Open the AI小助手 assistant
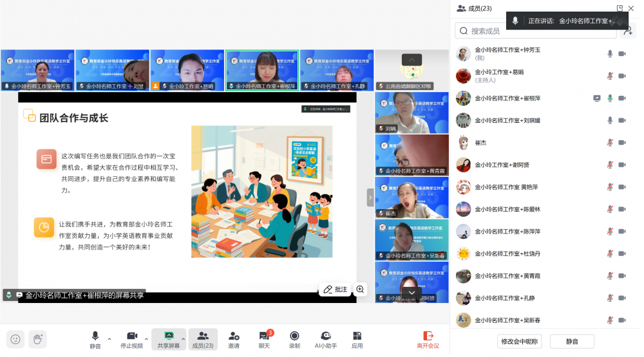The image size is (644, 357). click(x=326, y=339)
